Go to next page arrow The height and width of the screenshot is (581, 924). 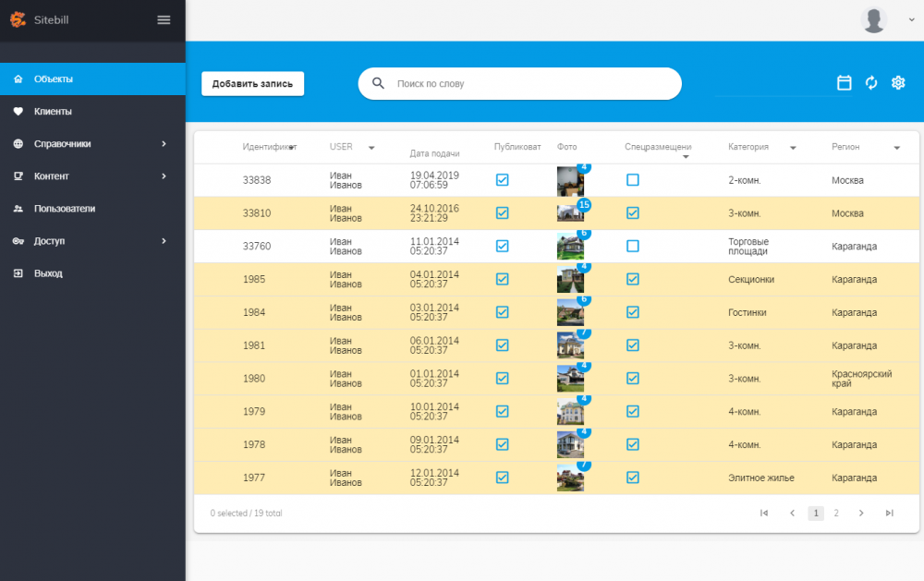pyautogui.click(x=861, y=514)
